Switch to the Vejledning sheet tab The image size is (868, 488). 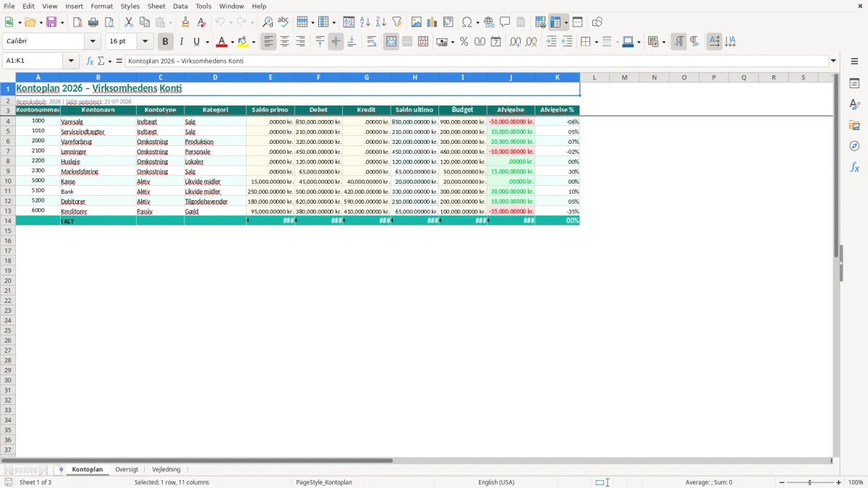pyautogui.click(x=166, y=469)
